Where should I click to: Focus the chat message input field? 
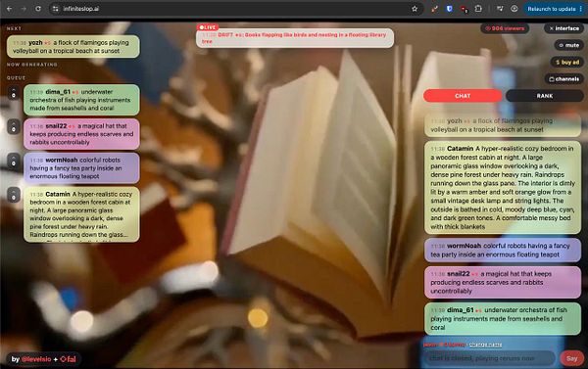coord(489,358)
